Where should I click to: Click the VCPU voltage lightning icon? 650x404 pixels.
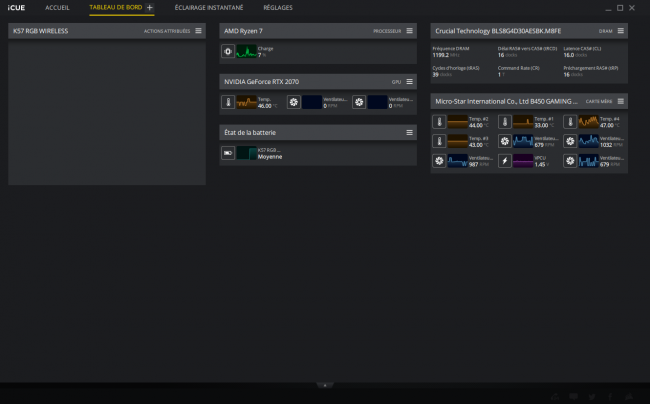point(504,161)
